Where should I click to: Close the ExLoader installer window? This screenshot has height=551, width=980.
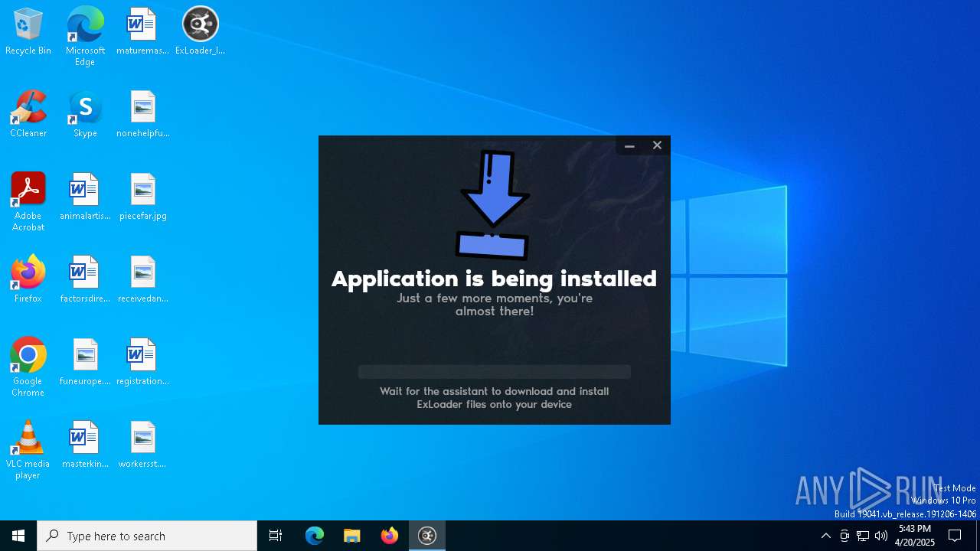(657, 145)
